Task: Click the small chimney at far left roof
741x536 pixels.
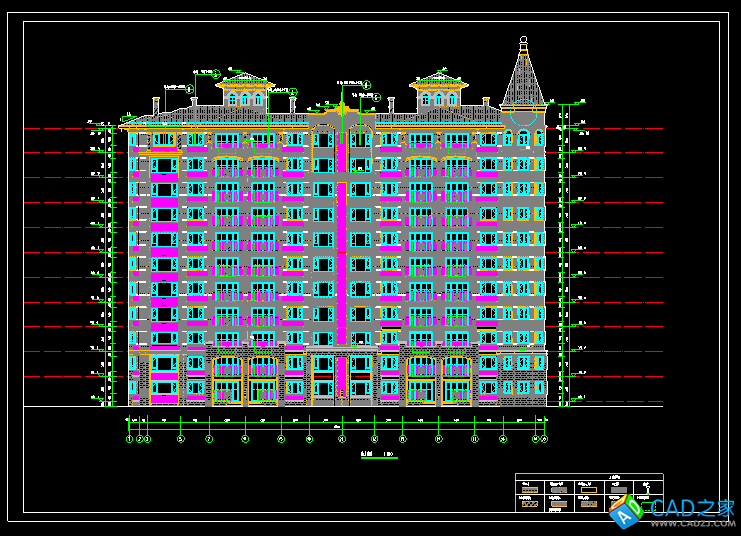Action: 156,104
